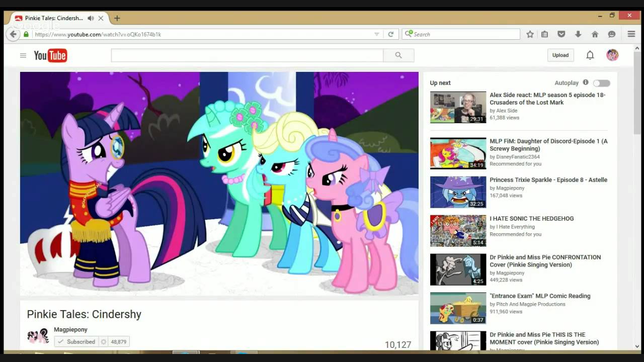644x362 pixels.
Task: Open YouTube notifications bell
Action: [x=590, y=55]
